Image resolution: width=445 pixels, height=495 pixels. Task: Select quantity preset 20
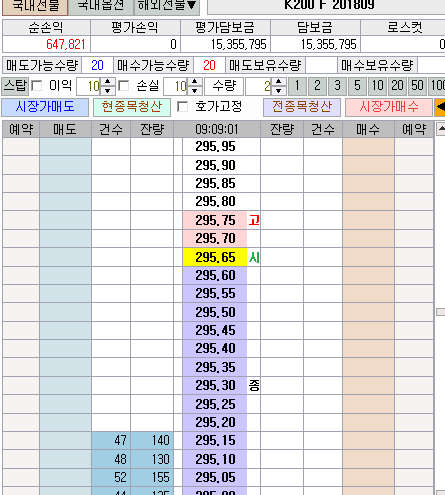pos(397,86)
